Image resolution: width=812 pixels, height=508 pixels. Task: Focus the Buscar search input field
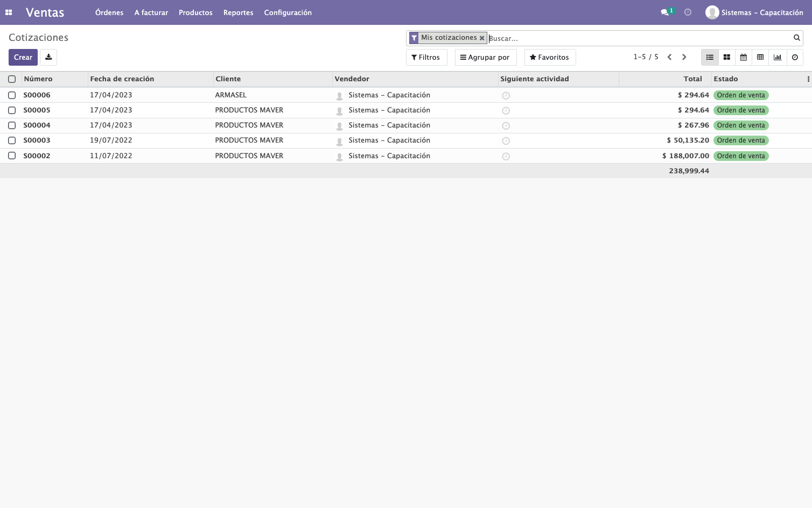point(640,38)
